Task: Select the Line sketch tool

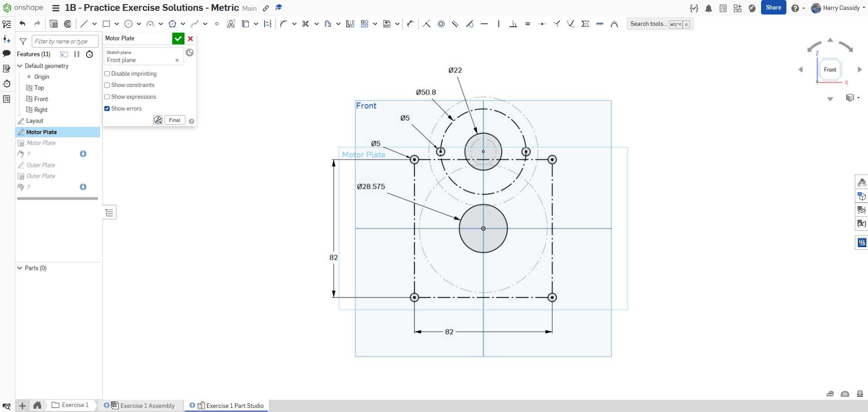Action: coord(84,24)
